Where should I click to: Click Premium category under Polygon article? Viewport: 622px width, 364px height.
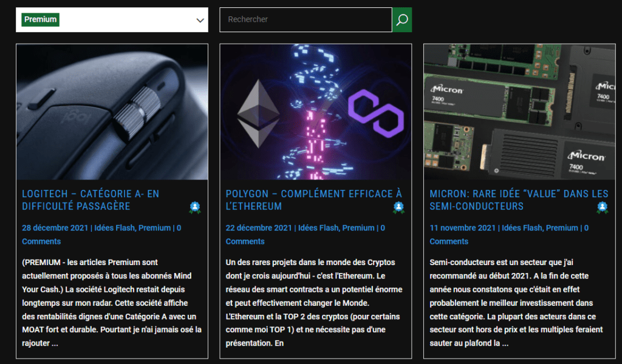[x=358, y=227]
